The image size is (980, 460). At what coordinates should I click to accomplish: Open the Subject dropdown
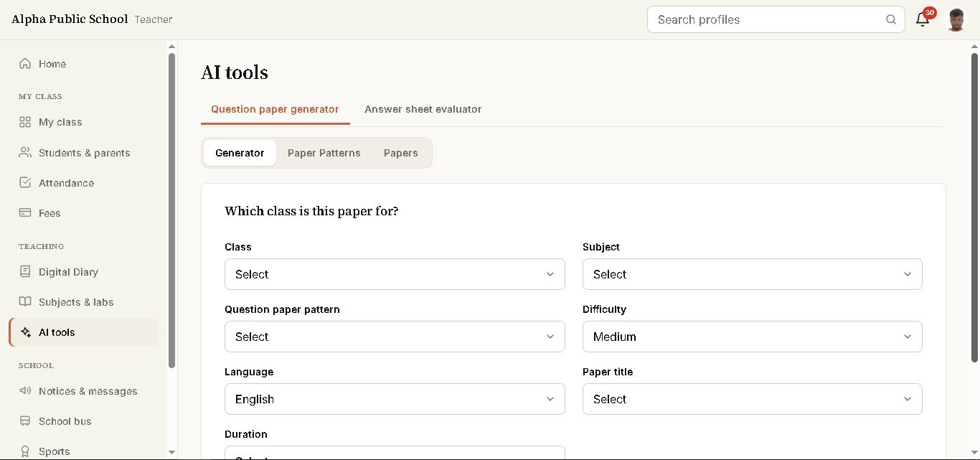[x=752, y=274]
